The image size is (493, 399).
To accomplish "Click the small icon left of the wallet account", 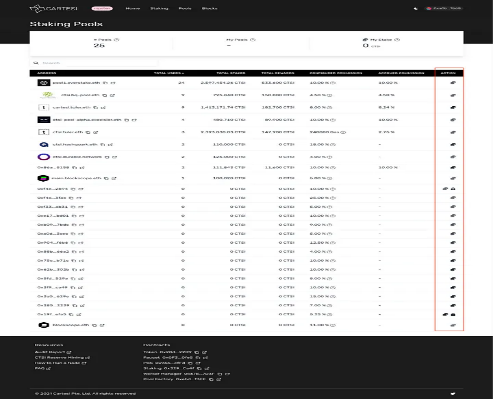I will [415, 8].
